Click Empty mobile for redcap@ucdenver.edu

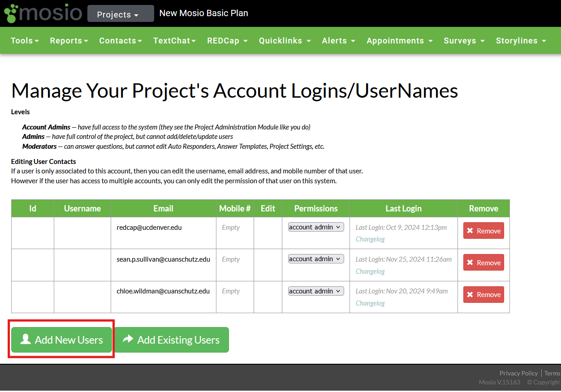[x=231, y=228]
